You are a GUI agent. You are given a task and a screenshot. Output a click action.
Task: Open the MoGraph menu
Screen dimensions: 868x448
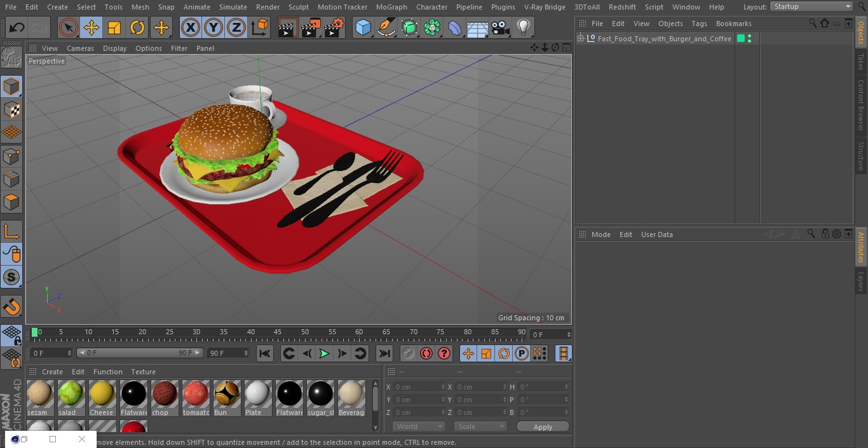[x=391, y=7]
